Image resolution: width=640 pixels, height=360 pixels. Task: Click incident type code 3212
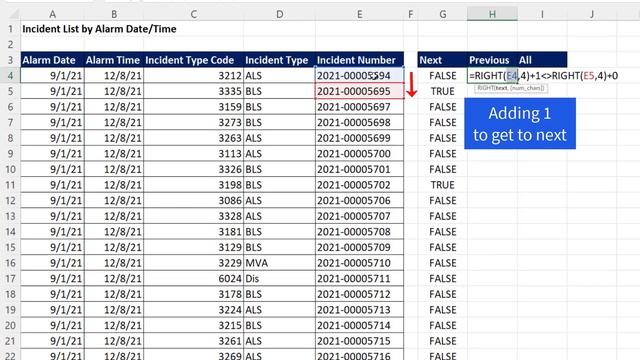tap(193, 76)
